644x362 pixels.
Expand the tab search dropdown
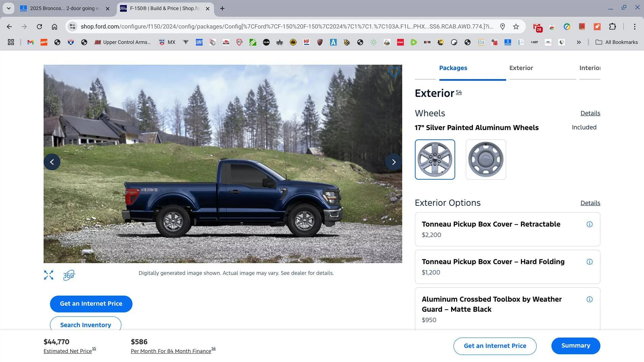coord(8,8)
